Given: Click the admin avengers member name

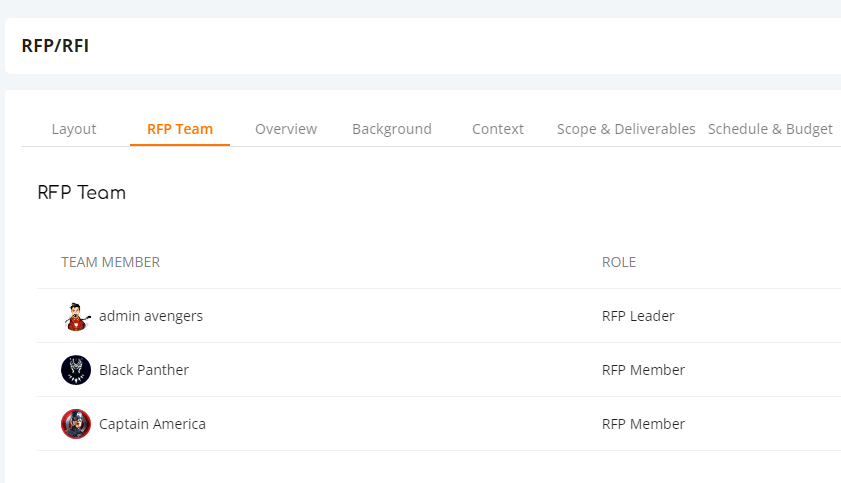Looking at the screenshot, I should [151, 316].
